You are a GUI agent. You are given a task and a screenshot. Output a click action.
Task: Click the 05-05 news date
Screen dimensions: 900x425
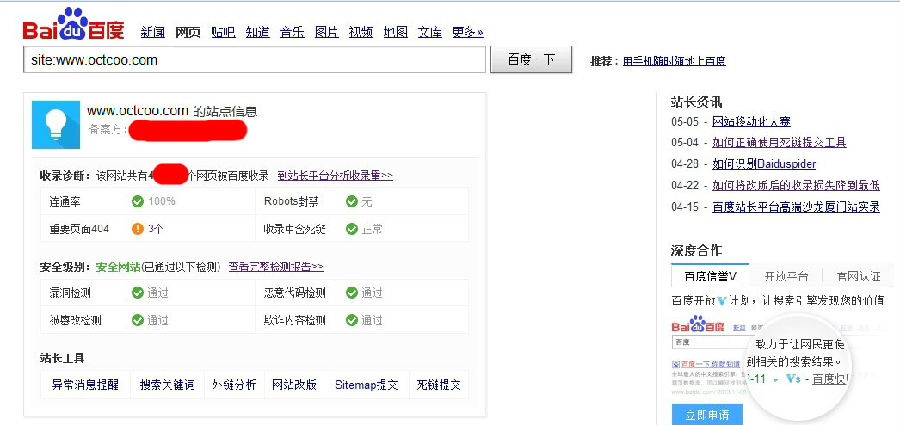pos(685,122)
